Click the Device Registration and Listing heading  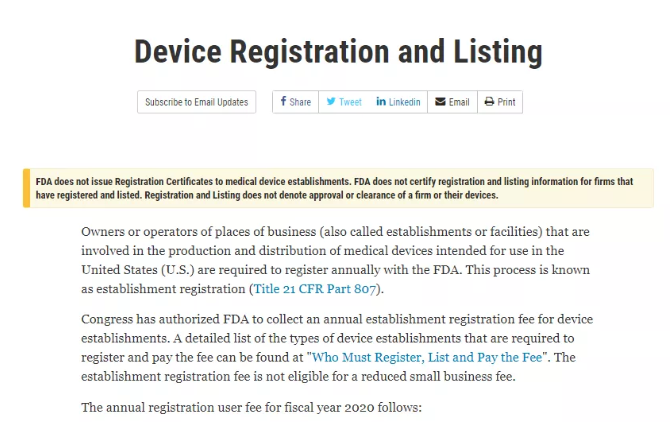338,52
